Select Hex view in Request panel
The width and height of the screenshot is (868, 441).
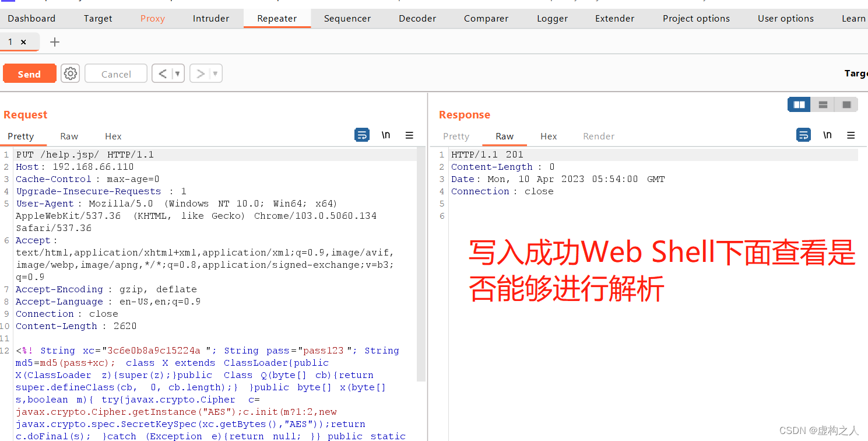coord(113,136)
